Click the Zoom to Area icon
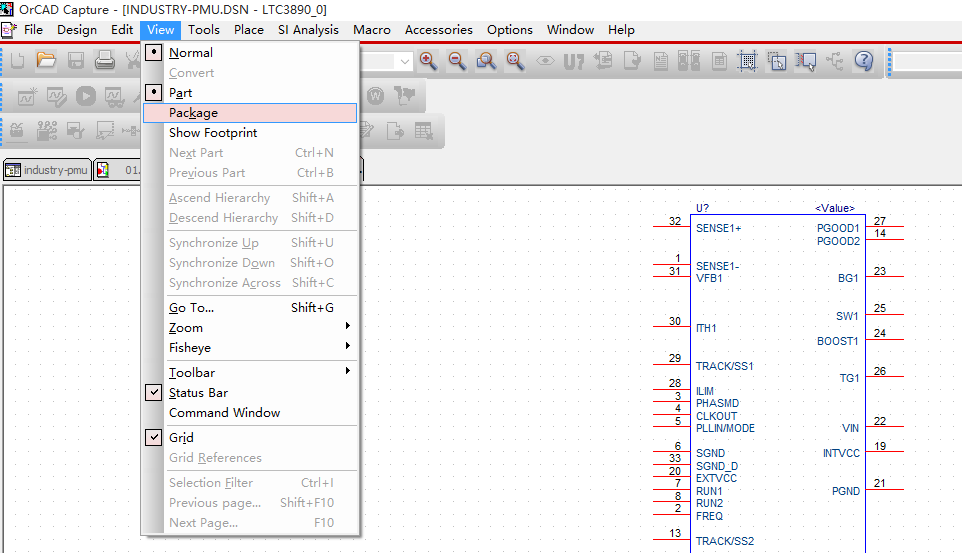The image size is (962, 553). pyautogui.click(x=486, y=61)
